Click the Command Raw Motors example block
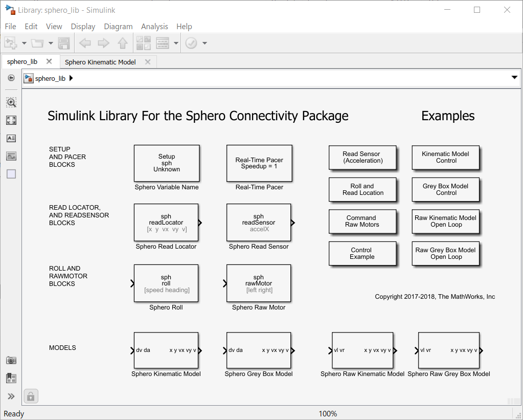Image resolution: width=523 pixels, height=420 pixels. (x=362, y=221)
